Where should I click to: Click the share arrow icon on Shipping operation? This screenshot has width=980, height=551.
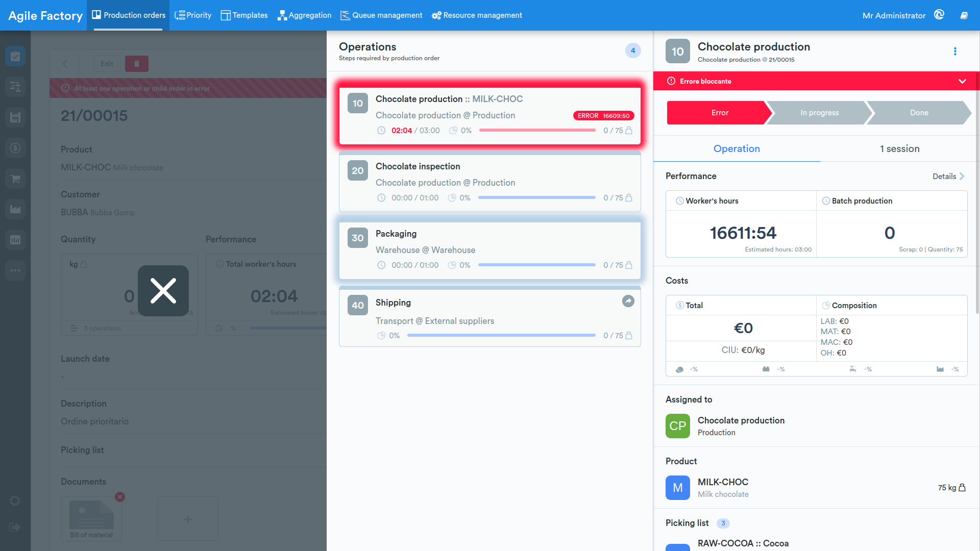(x=628, y=302)
